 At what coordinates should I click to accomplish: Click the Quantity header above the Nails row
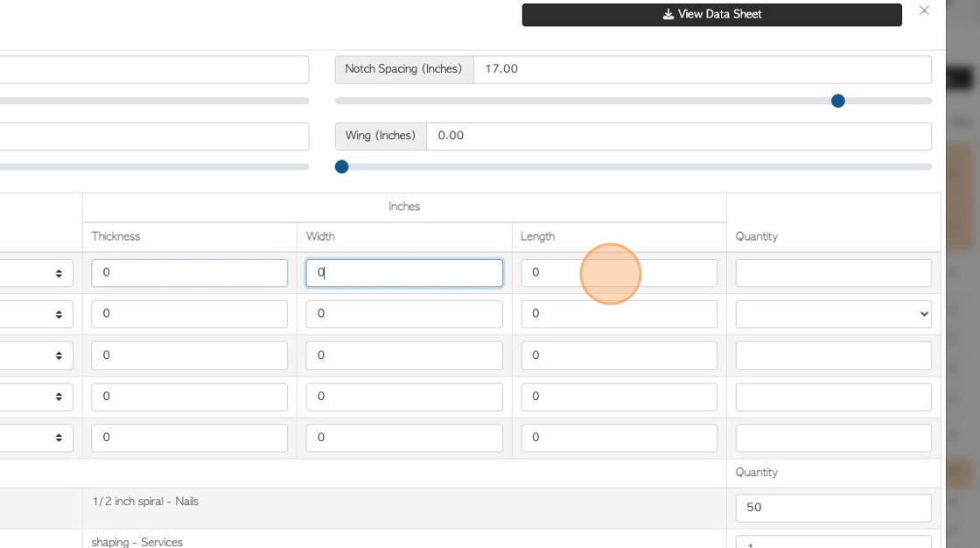(x=756, y=473)
